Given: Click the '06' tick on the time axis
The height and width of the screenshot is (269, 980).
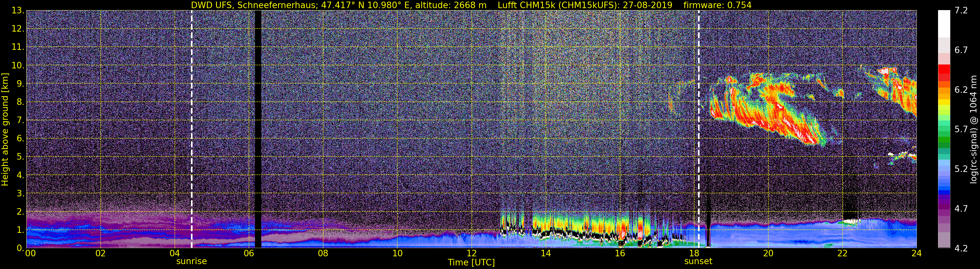Looking at the screenshot, I should pyautogui.click(x=248, y=253).
